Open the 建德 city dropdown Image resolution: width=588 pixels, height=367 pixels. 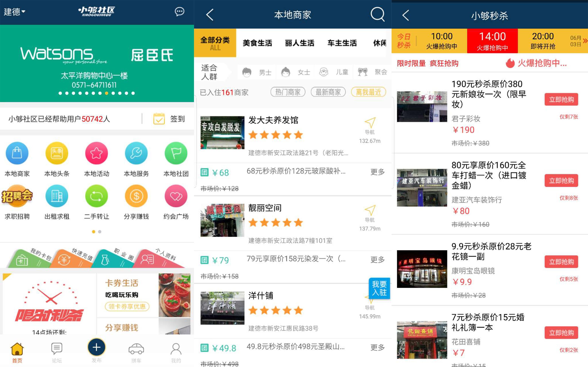pos(14,12)
